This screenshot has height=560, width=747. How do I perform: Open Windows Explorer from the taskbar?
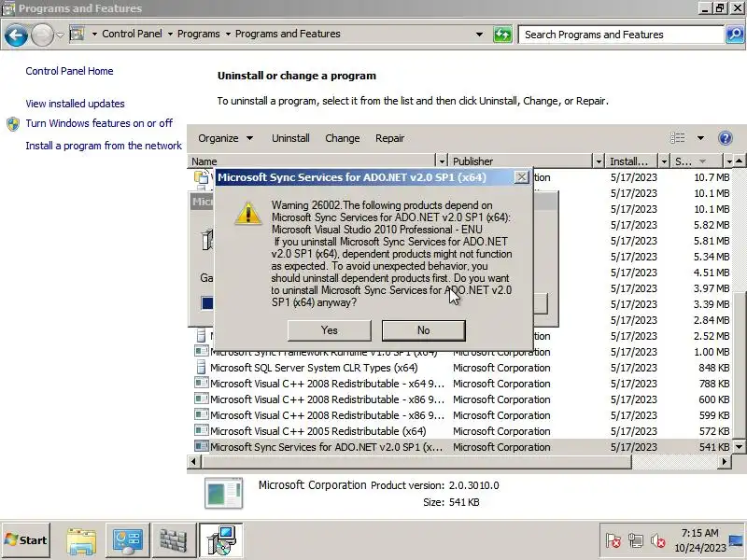click(x=81, y=540)
